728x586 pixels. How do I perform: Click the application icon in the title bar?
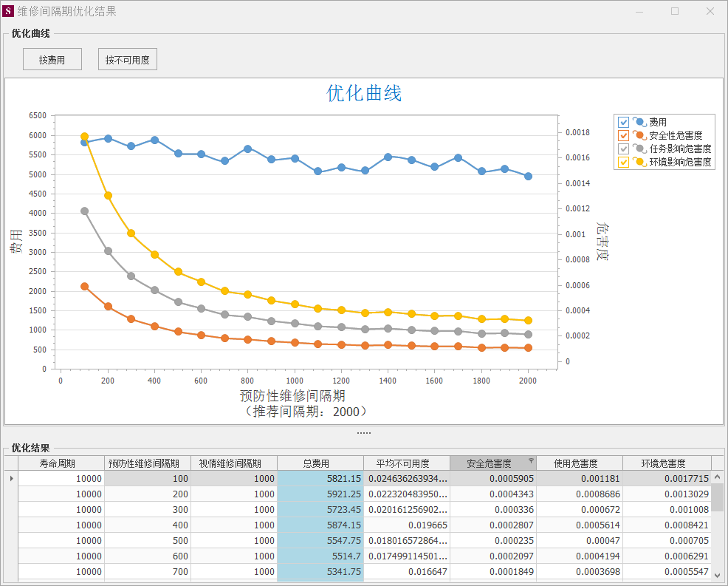pos(9,11)
